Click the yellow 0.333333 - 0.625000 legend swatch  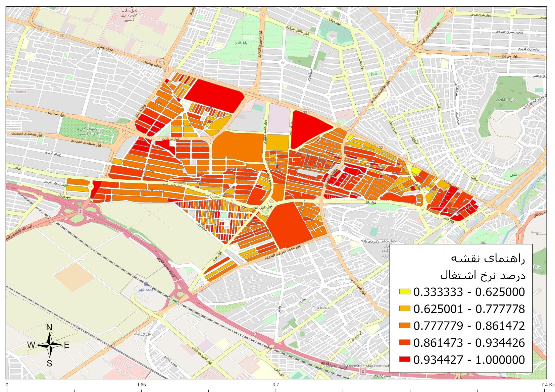click(x=405, y=292)
